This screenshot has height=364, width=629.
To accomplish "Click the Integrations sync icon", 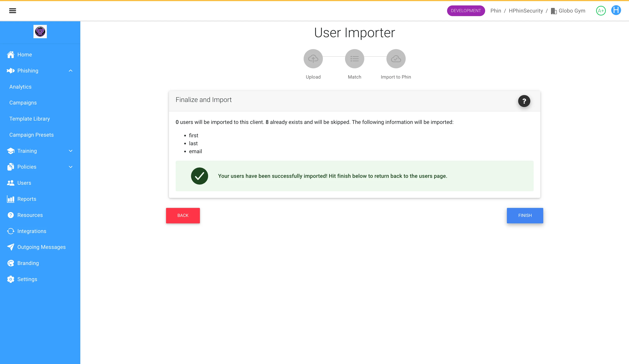I will coord(11,231).
